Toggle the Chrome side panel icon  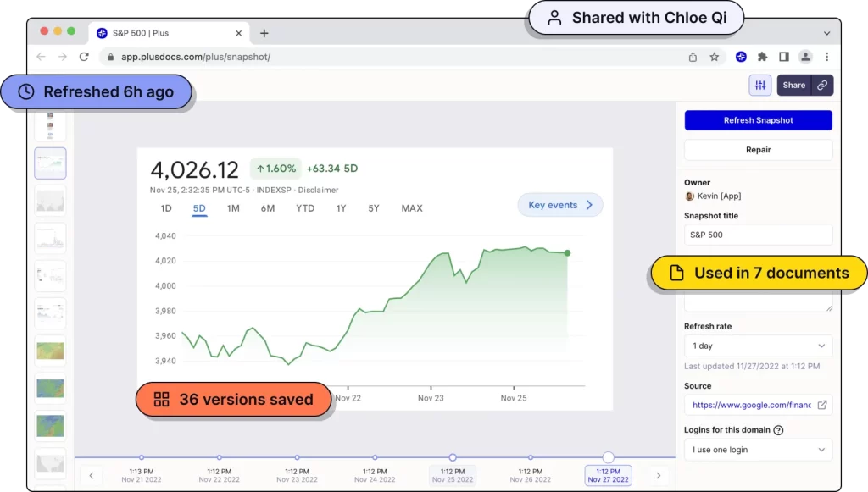click(784, 56)
